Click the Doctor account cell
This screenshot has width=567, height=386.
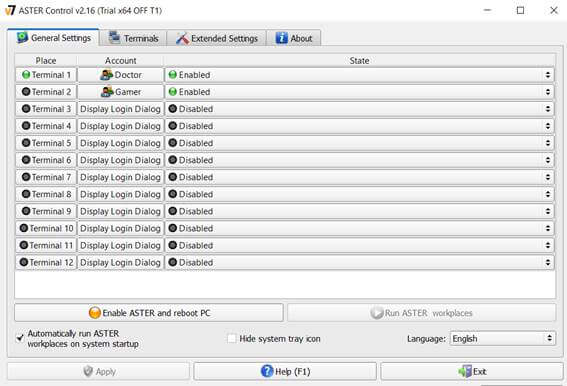coord(120,75)
